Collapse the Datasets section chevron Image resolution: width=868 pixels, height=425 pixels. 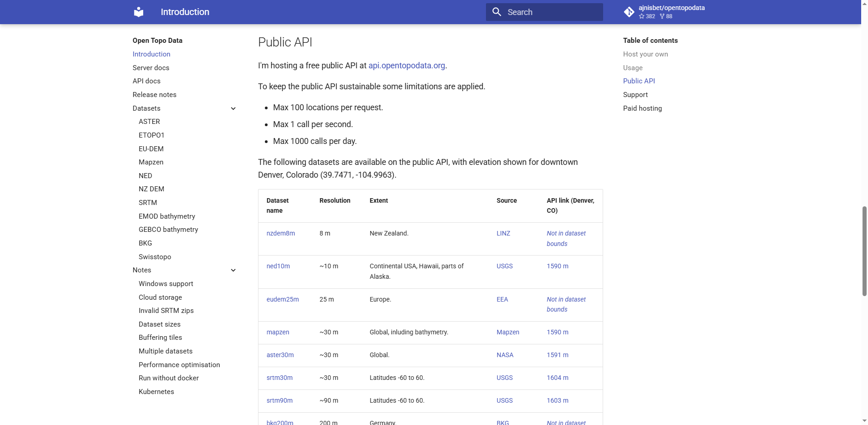(x=233, y=108)
